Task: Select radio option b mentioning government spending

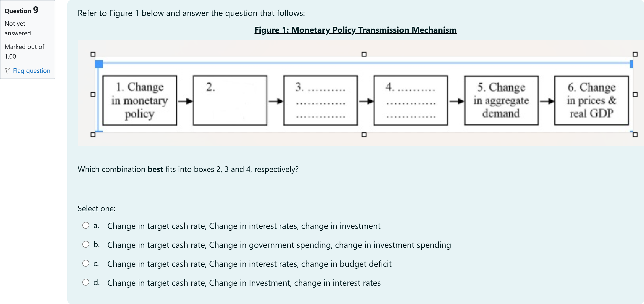Action: point(86,245)
